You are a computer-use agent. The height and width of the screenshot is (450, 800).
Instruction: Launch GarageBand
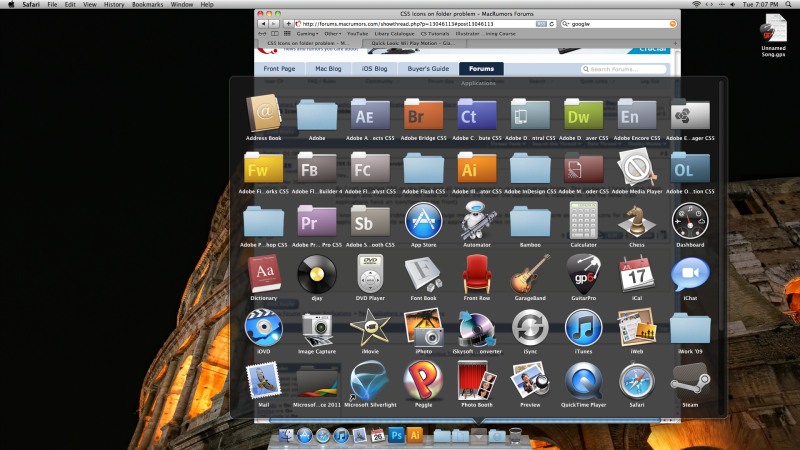530,274
